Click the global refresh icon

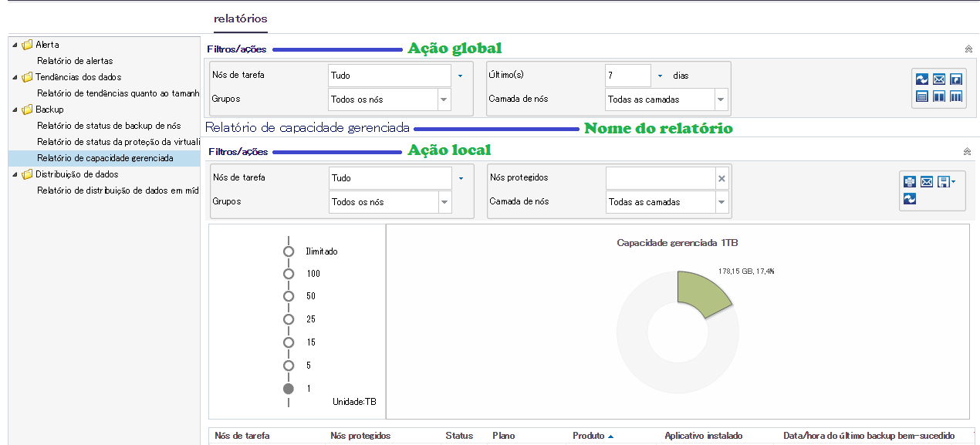point(921,79)
